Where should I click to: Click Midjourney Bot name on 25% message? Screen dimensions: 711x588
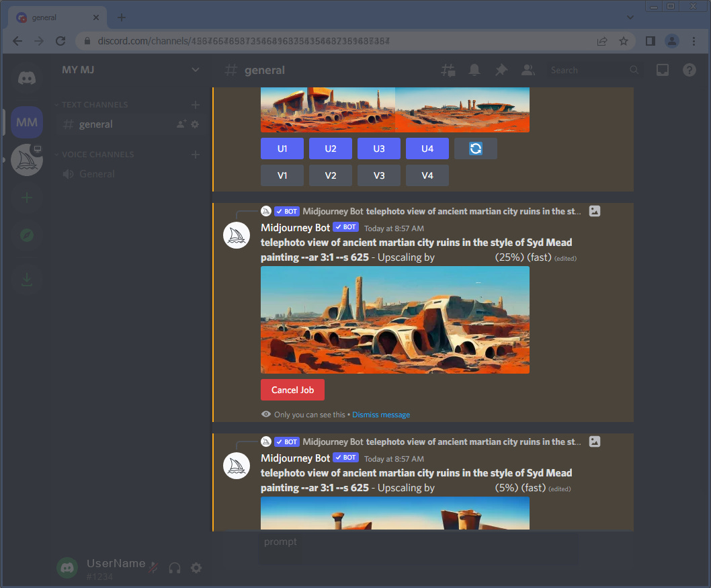pos(295,228)
